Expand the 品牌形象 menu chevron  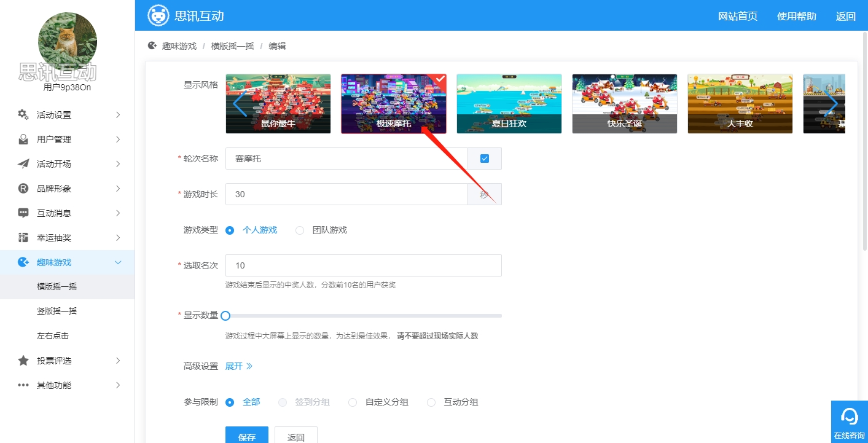tap(118, 189)
